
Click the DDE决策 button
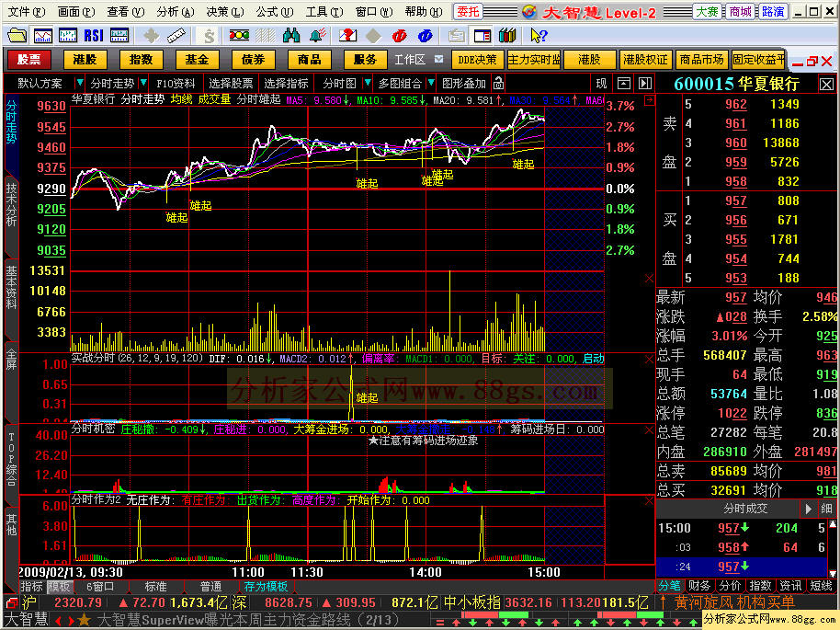tap(477, 60)
